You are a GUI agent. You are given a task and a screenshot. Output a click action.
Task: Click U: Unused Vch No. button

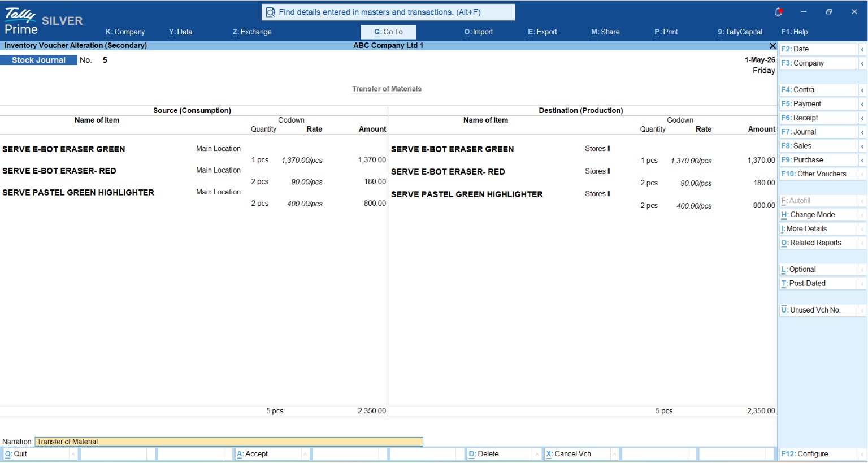(x=818, y=310)
